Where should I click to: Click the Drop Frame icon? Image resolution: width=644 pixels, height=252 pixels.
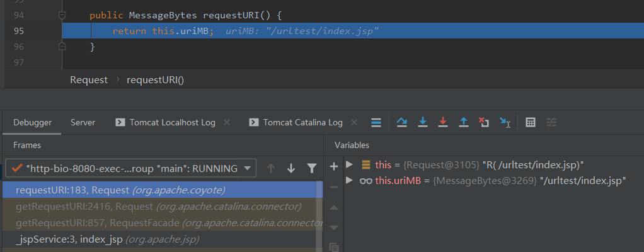click(x=484, y=122)
